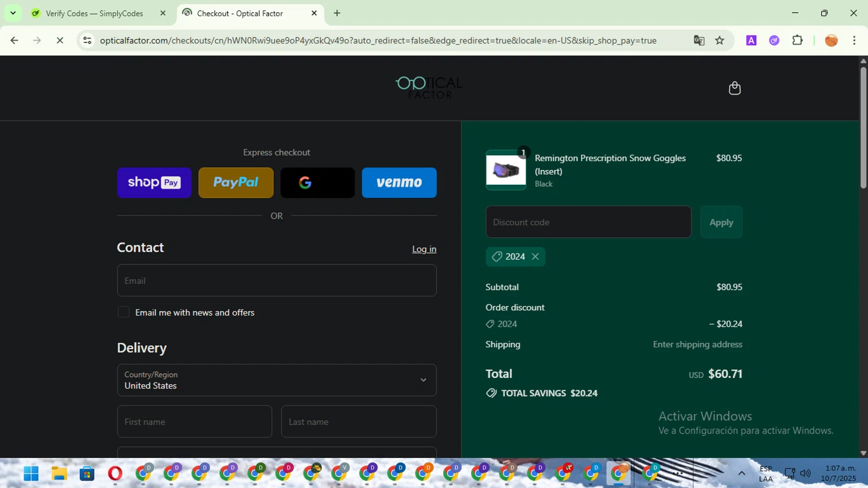Open the Extensions puzzle menu
The image size is (868, 488).
pos(797,41)
